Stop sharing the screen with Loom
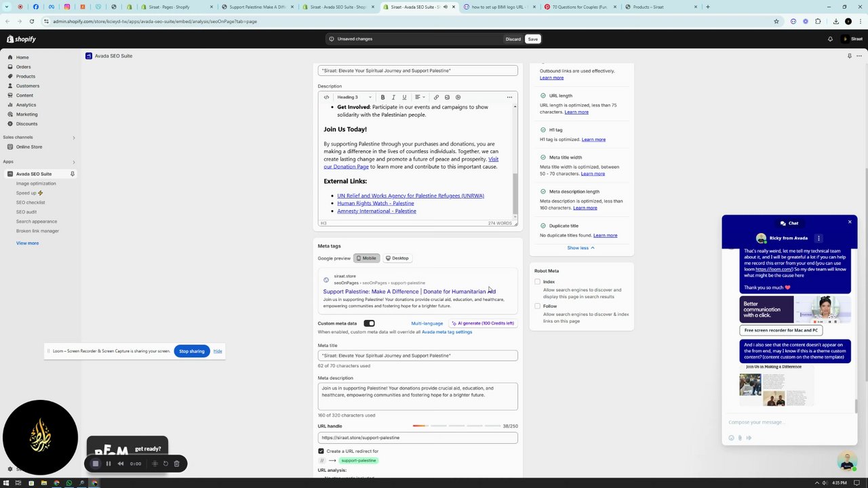The height and width of the screenshot is (488, 868). pos(192,351)
